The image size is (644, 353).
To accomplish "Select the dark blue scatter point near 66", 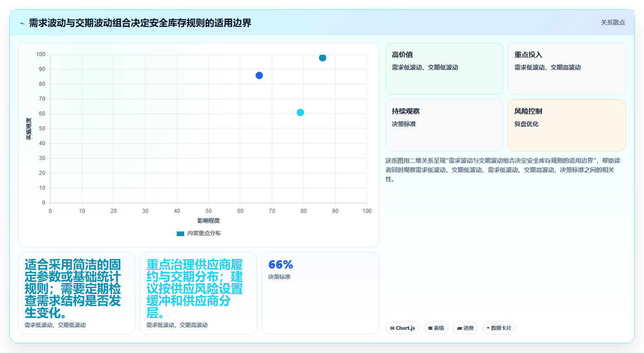I will point(259,76).
